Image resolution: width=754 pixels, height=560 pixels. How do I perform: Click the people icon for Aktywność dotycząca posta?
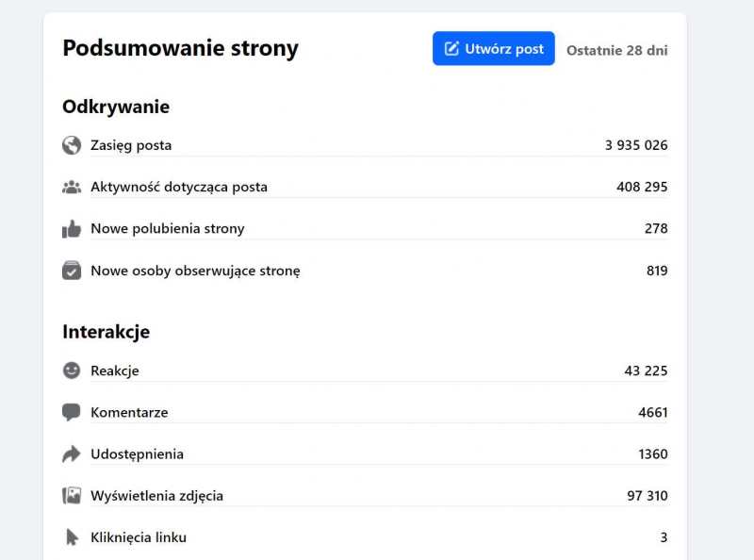click(72, 187)
